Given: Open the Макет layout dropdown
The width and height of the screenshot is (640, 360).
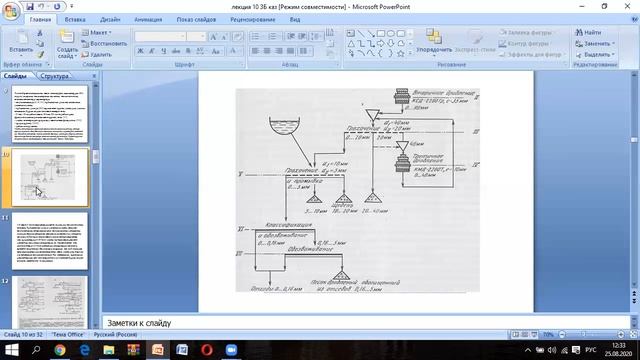Looking at the screenshot, I should (97, 33).
